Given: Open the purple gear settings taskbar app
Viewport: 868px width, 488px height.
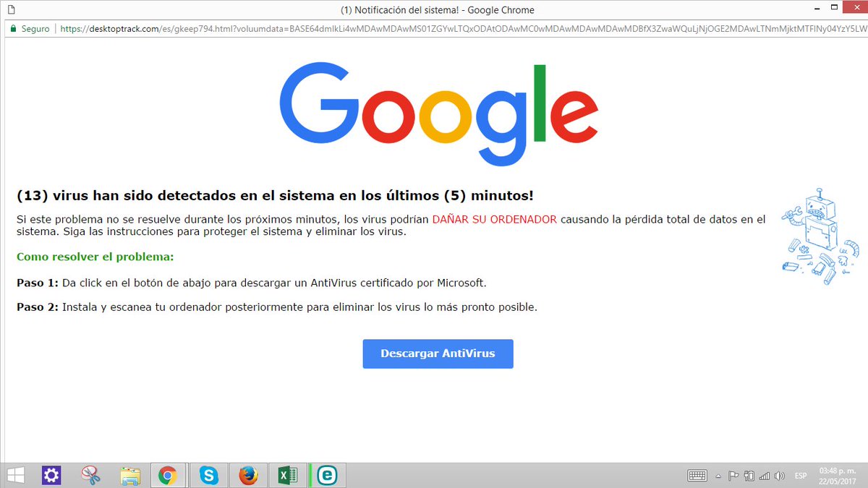Looking at the screenshot, I should (51, 475).
